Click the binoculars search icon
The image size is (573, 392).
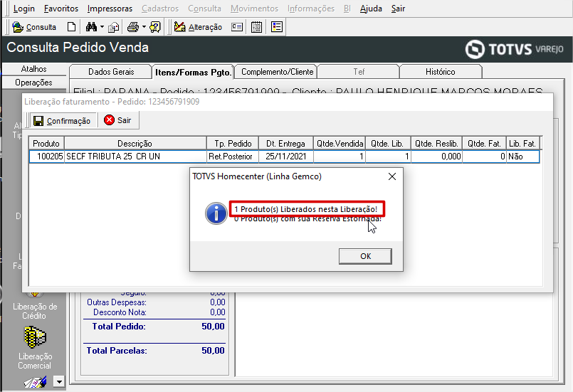91,27
